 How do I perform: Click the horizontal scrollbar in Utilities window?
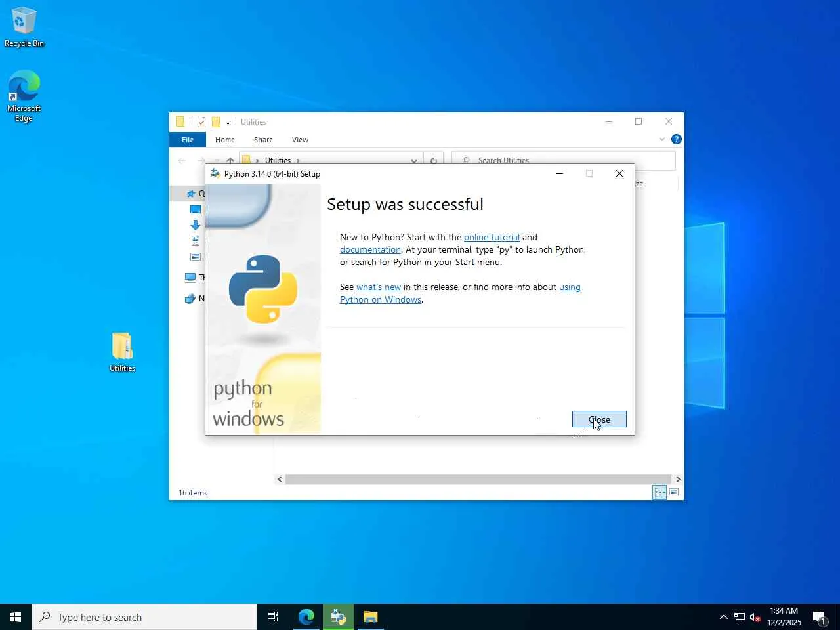click(x=478, y=479)
